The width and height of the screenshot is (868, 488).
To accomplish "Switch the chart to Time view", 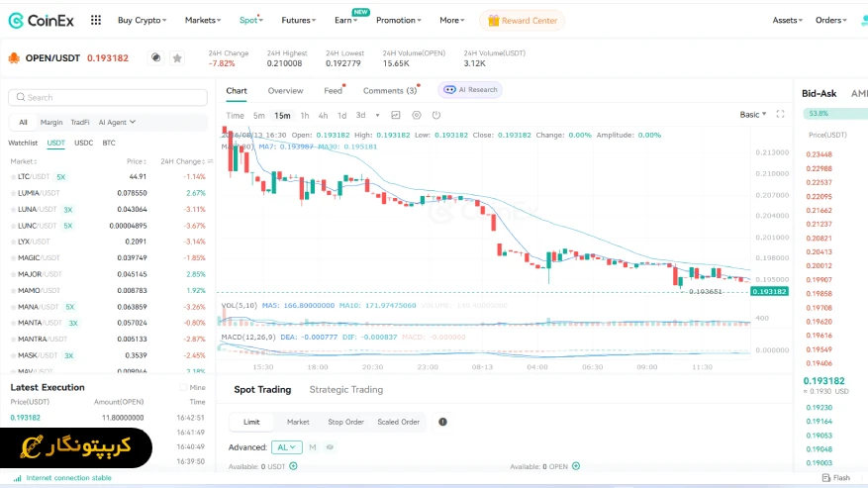I will [x=235, y=115].
